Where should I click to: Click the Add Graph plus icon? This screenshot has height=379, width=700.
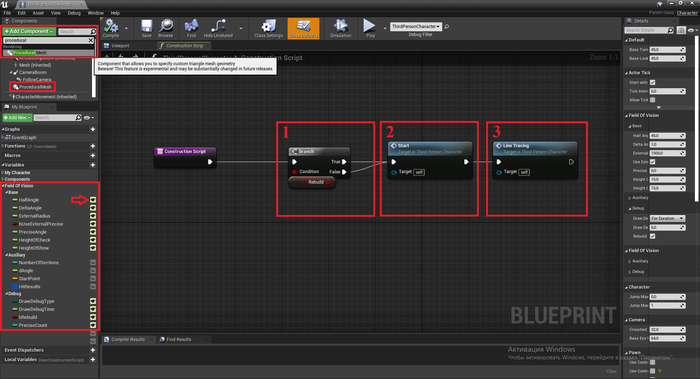tap(93, 129)
